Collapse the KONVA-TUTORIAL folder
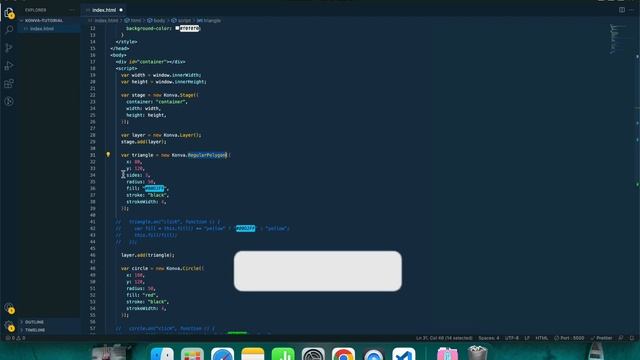 click(x=44, y=20)
